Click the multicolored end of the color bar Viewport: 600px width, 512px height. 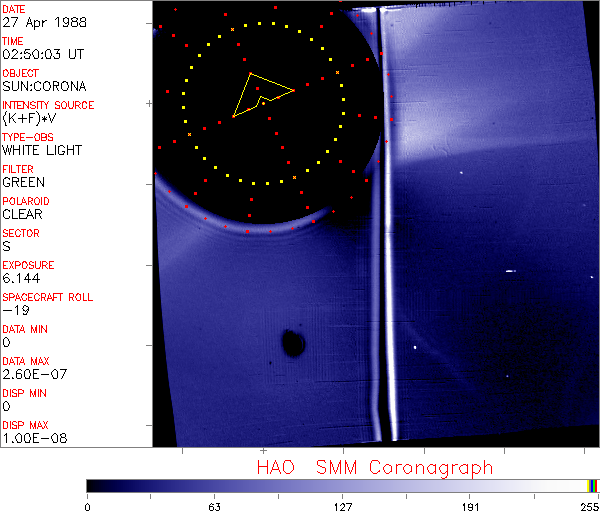tap(593, 485)
